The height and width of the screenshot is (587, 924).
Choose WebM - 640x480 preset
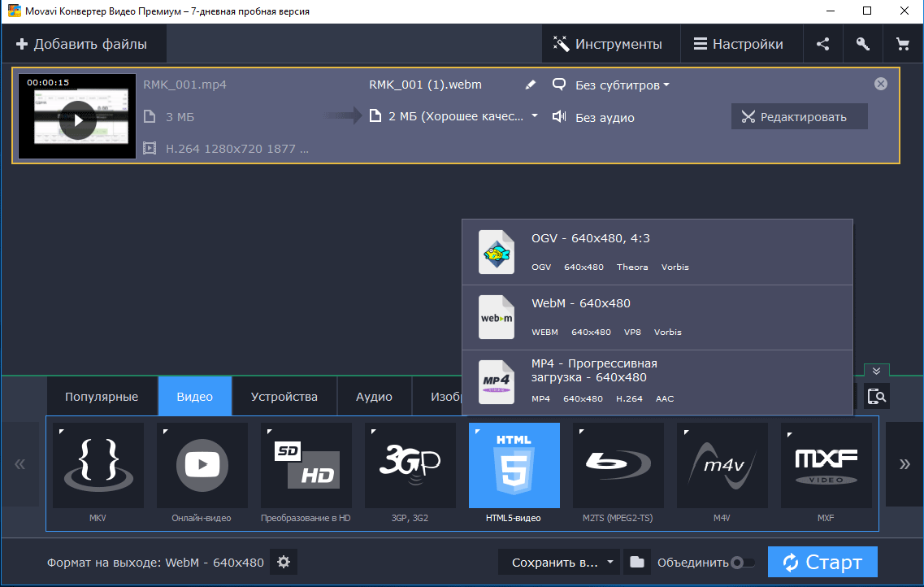pos(657,318)
